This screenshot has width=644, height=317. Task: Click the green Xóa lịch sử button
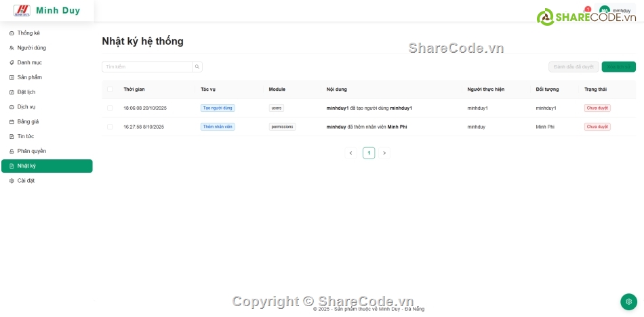tap(618, 67)
